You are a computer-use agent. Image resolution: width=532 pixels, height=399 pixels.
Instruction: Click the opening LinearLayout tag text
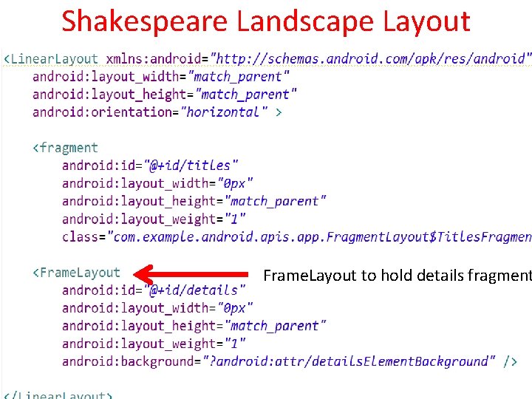(51, 59)
